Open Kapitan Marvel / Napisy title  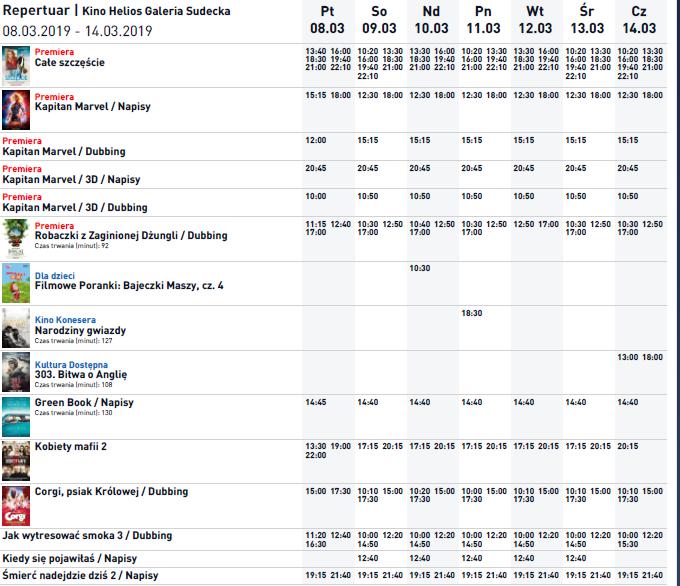[93, 107]
